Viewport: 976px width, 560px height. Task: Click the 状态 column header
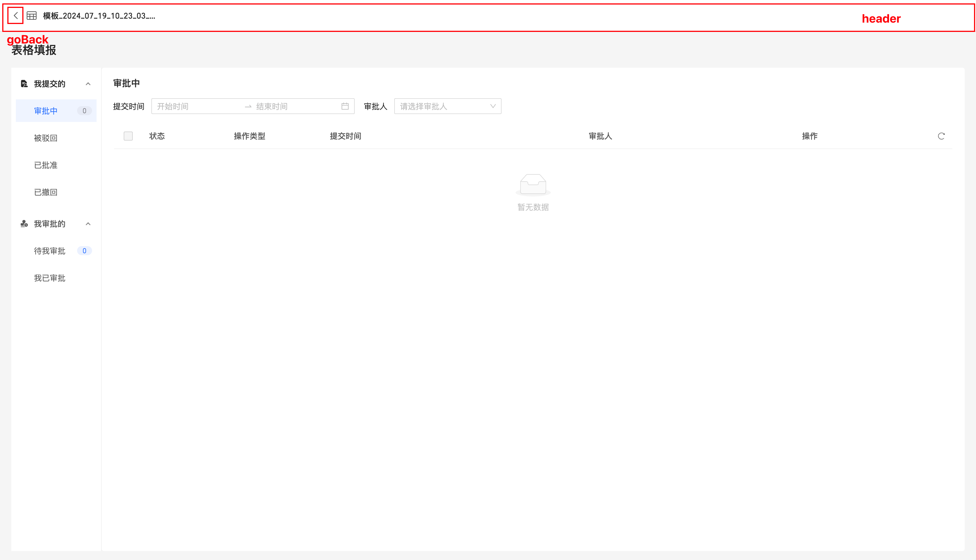coord(157,136)
